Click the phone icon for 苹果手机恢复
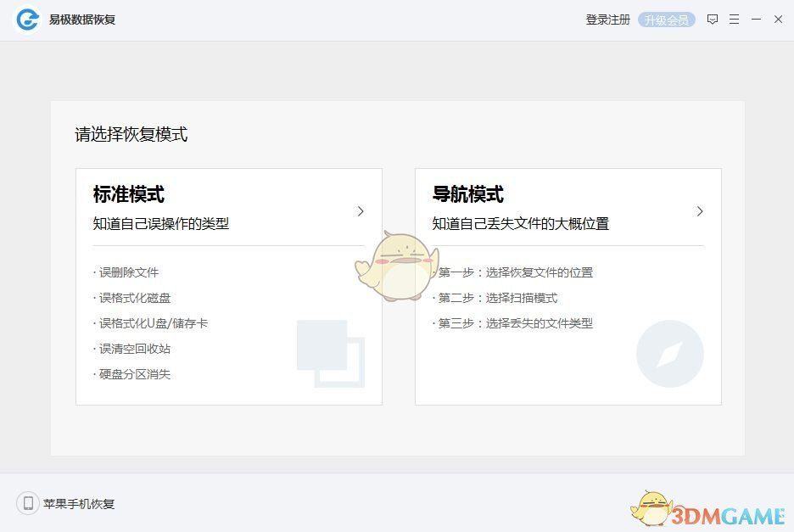This screenshot has width=794, height=532. pyautogui.click(x=28, y=503)
